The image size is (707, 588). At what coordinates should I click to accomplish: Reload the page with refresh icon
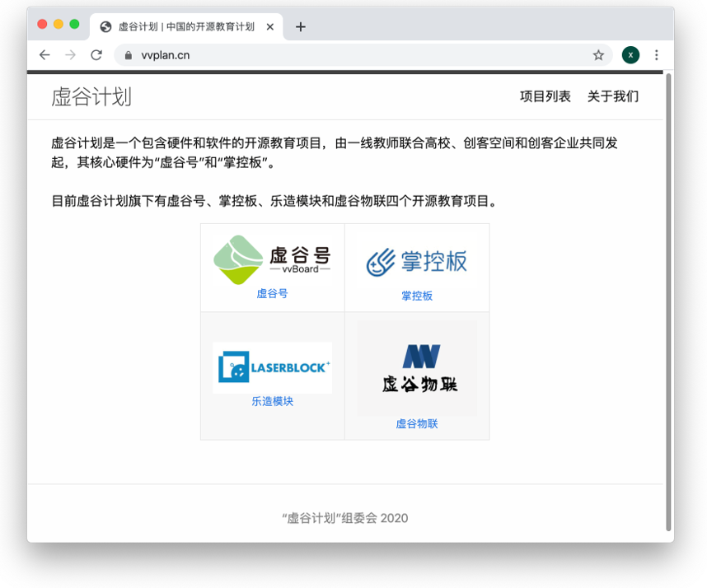pyautogui.click(x=96, y=55)
